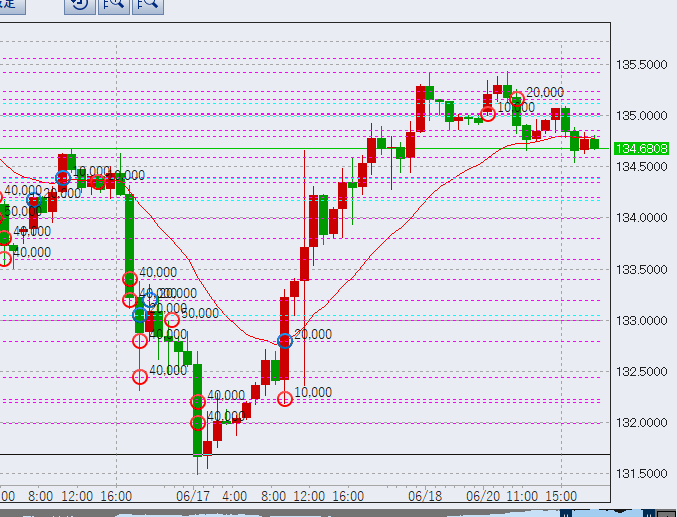The width and height of the screenshot is (677, 517).
Task: Click the right magnifier zoom icon
Action: 148,7
